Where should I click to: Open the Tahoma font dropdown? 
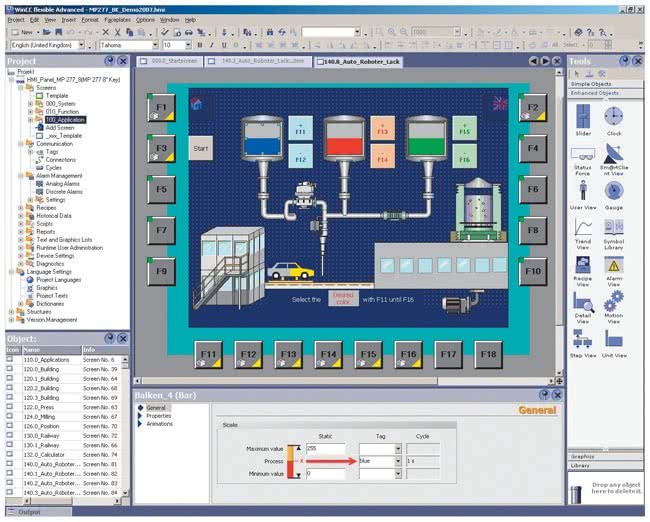(154, 45)
